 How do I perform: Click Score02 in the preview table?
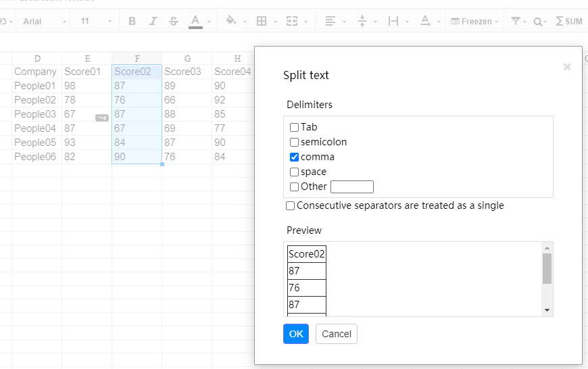(x=306, y=254)
